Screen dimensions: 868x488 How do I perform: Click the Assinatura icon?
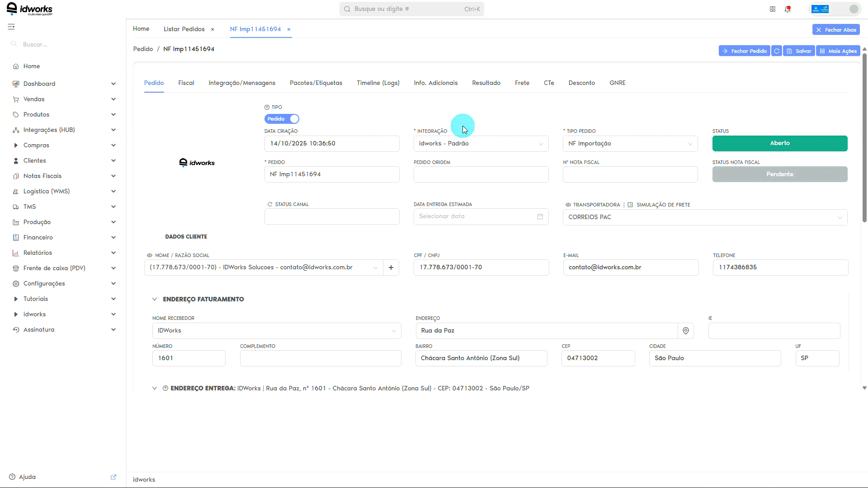pos(16,330)
